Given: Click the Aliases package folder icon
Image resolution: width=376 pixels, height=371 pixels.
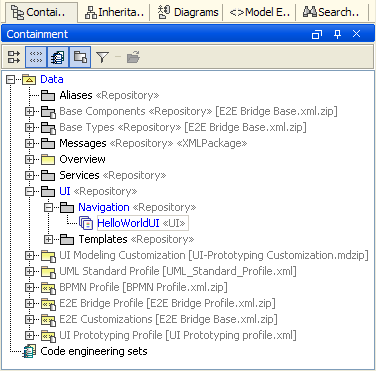Looking at the screenshot, I should (x=48, y=95).
